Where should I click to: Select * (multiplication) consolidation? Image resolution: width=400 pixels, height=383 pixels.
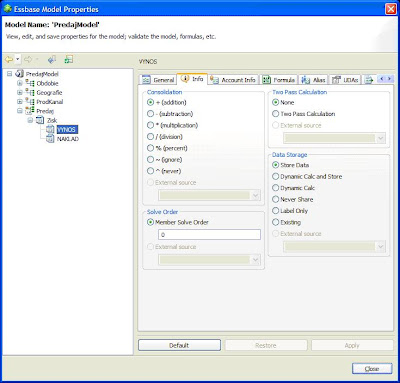[x=150, y=125]
